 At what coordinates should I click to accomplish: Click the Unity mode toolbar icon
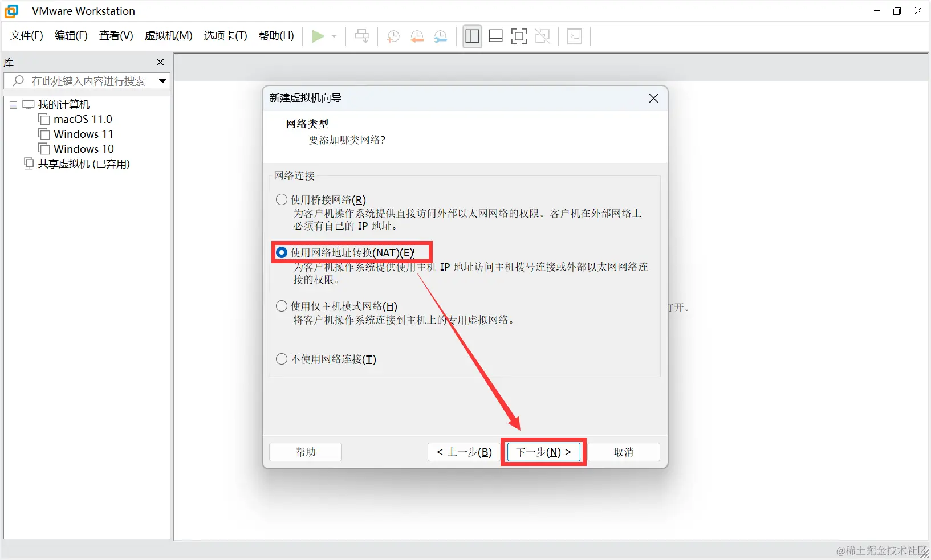click(543, 36)
